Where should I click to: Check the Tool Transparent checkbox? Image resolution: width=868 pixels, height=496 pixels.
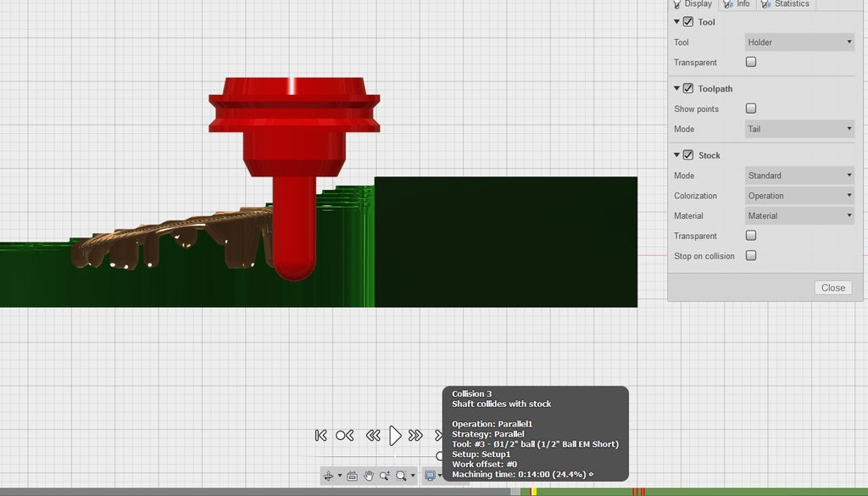pyautogui.click(x=751, y=62)
